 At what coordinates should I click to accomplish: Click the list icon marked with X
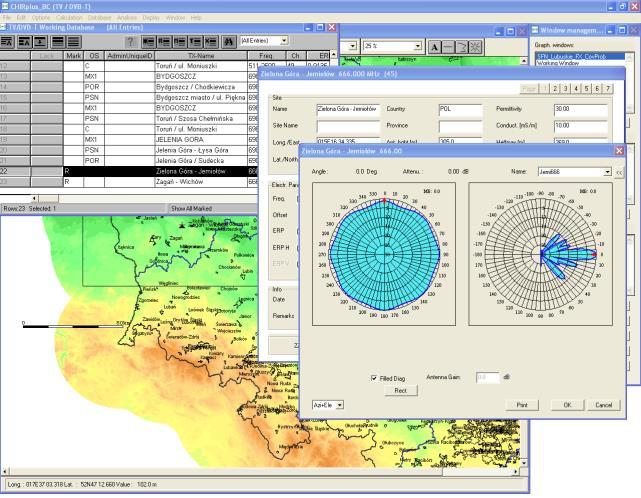point(211,42)
